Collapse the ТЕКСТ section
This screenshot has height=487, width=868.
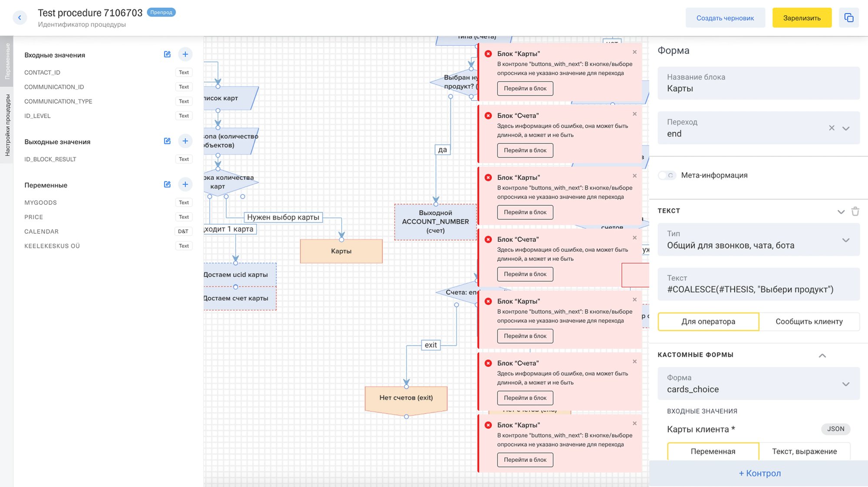click(841, 212)
